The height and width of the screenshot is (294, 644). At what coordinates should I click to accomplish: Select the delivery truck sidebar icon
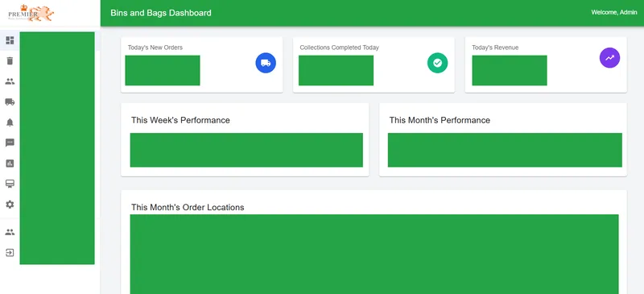pos(10,102)
